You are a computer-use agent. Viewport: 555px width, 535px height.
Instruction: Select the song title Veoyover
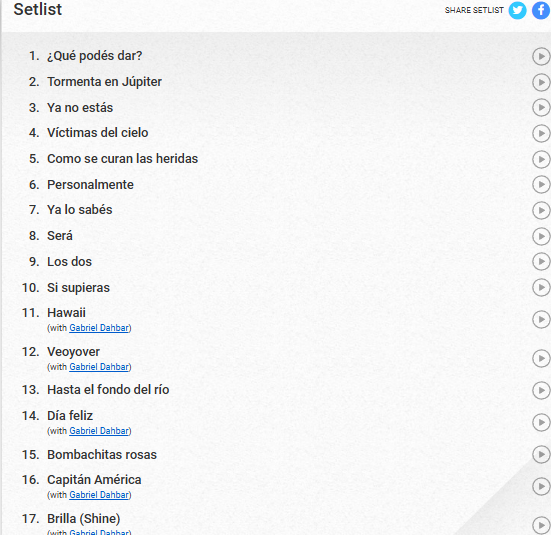pyautogui.click(x=74, y=352)
